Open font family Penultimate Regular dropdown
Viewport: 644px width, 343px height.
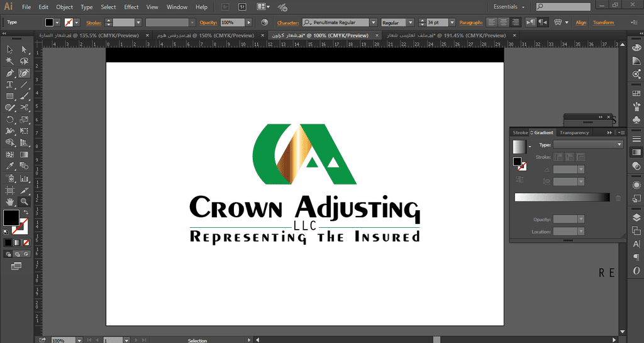click(374, 23)
